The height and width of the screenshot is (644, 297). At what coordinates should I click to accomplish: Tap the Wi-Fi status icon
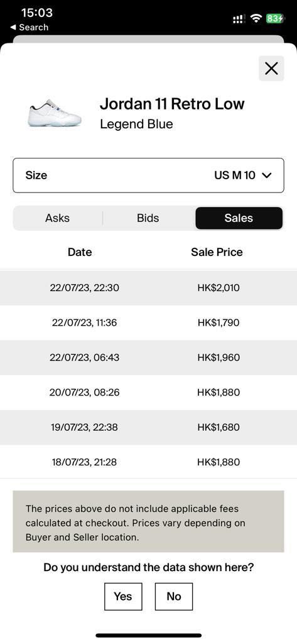click(x=257, y=18)
